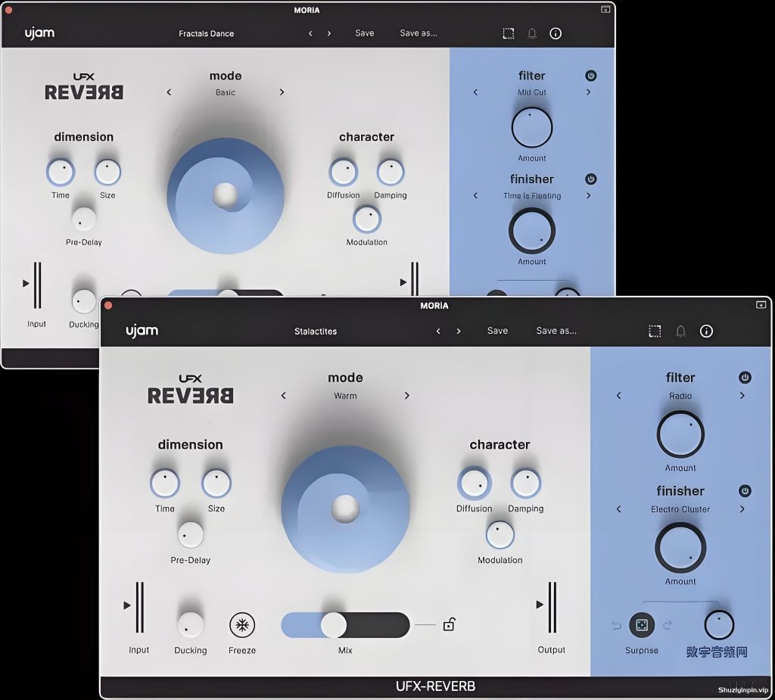775x700 pixels.
Task: Click the redo arrow beside Surprise
Action: (668, 625)
